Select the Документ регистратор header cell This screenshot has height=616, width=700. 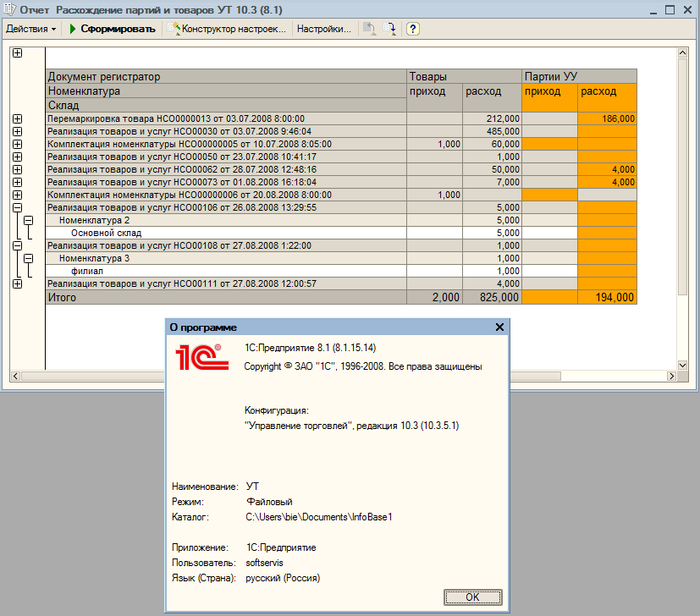point(226,76)
